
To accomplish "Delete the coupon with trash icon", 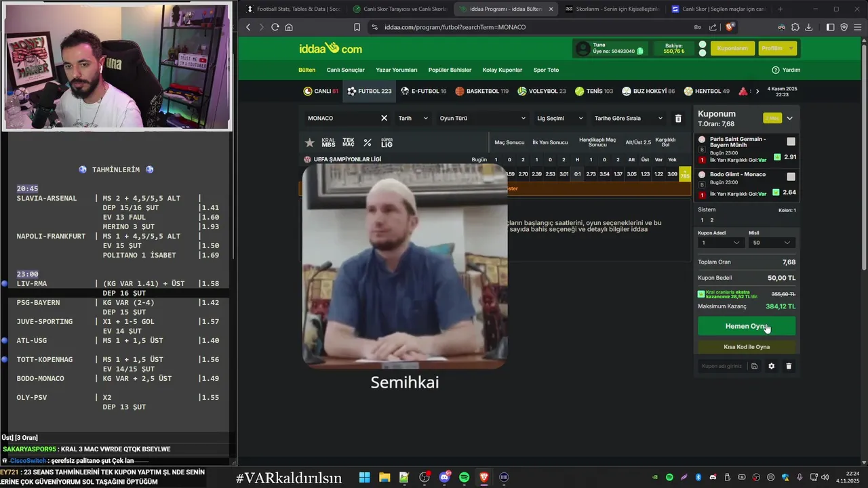I will tap(789, 366).
